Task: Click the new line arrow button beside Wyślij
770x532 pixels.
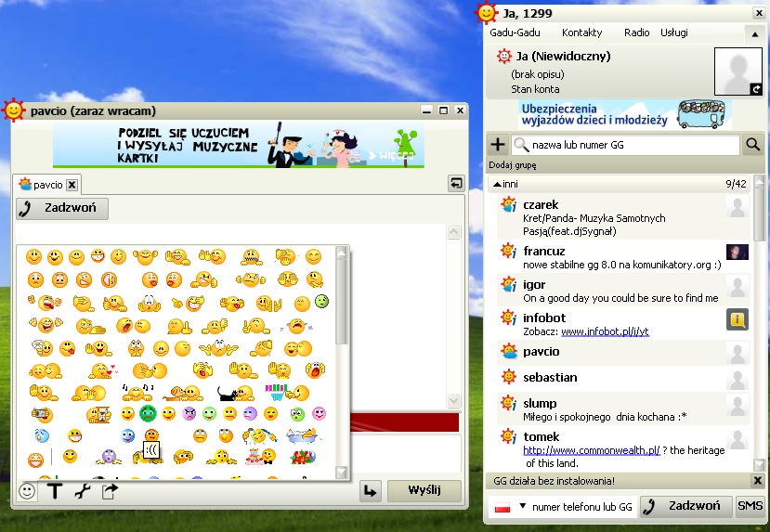Action: (x=371, y=491)
